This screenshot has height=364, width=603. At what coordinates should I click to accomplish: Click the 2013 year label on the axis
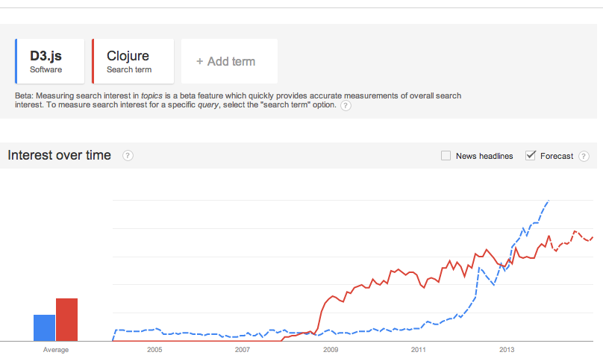coord(507,349)
